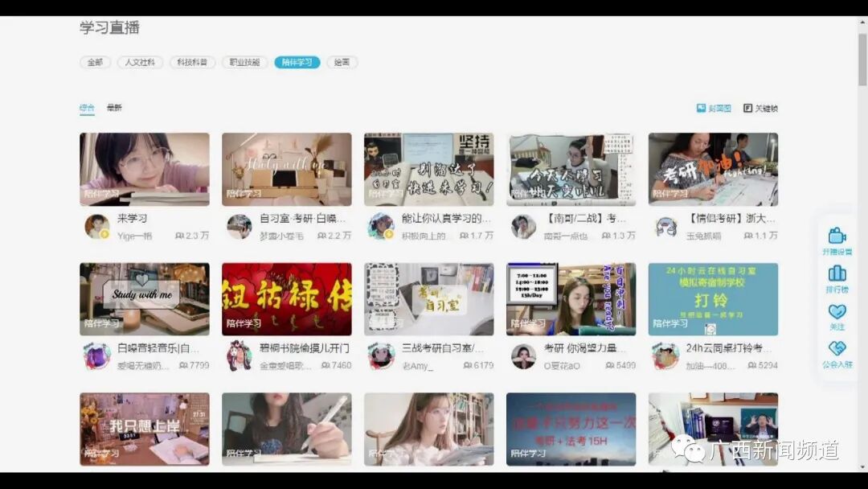Open the red 钮祜禄 thumbnail
This screenshot has height=489, width=868.
(287, 299)
